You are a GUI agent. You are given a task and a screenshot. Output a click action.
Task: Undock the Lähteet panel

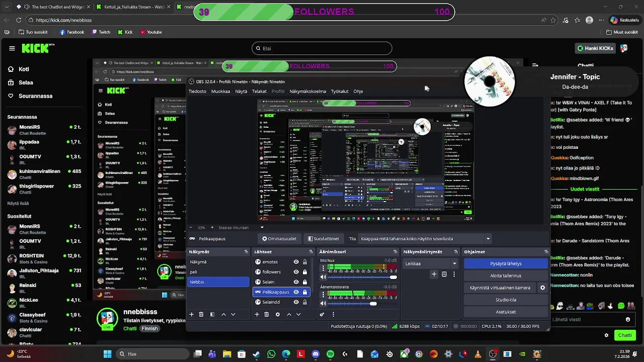(311, 252)
